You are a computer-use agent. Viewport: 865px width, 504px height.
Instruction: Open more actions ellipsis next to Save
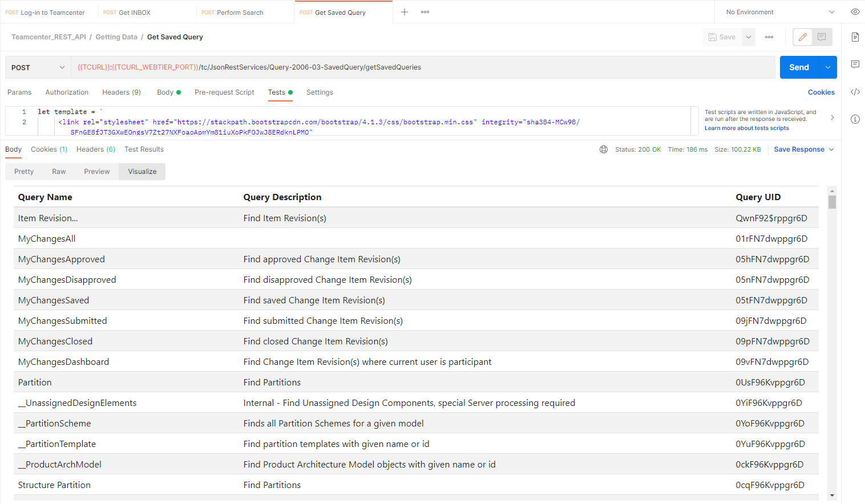pos(769,37)
